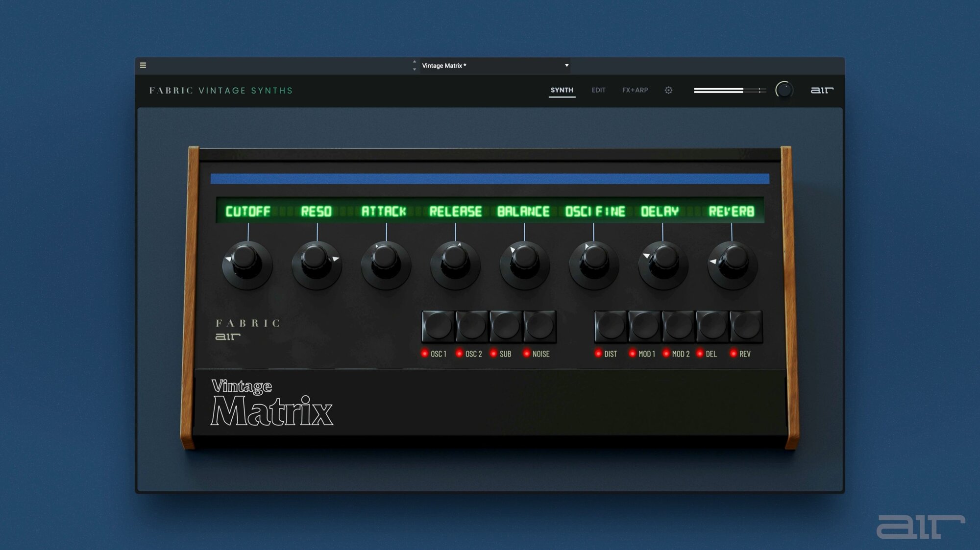Select next preset with down arrow
The height and width of the screenshot is (550, 980).
point(415,69)
